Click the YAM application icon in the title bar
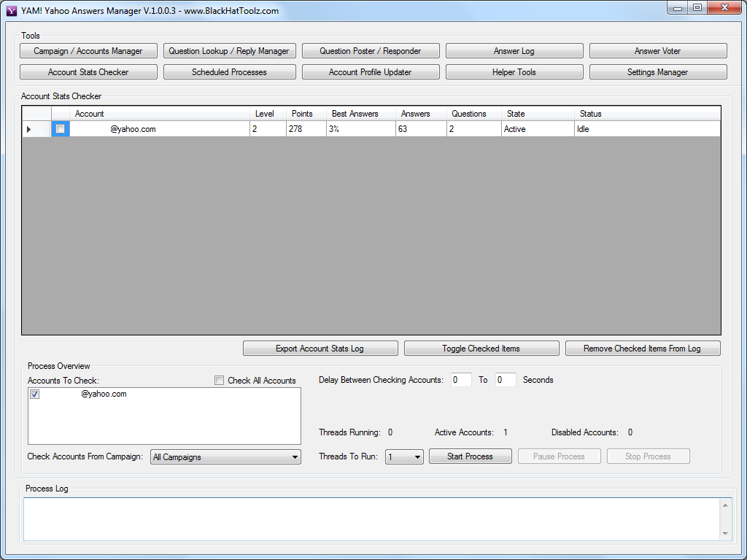747x560 pixels. point(12,11)
